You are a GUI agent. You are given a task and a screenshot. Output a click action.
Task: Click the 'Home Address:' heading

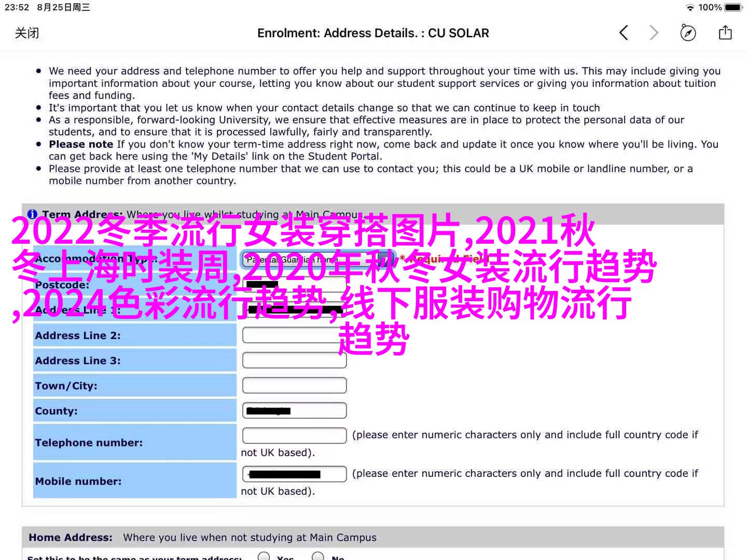pos(71,538)
